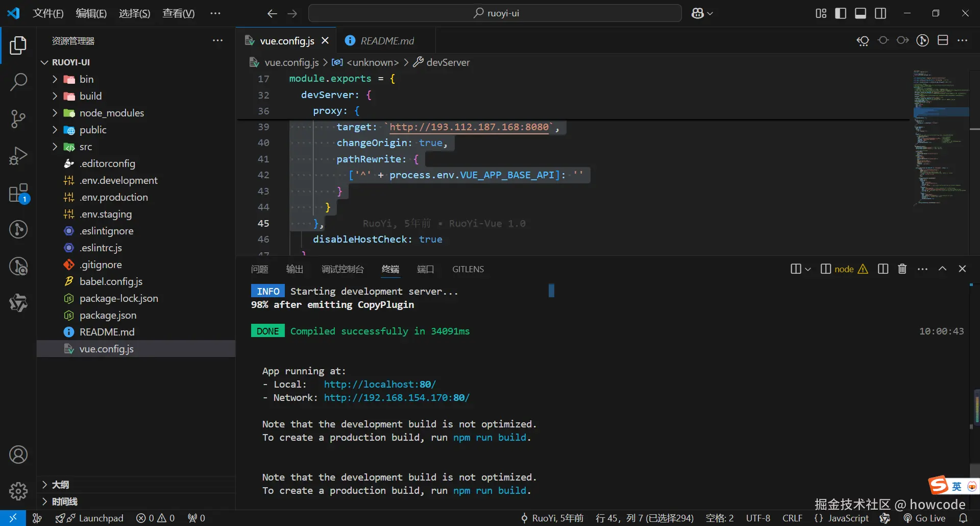This screenshot has width=980, height=526.
Task: Expand the bin folder
Action: click(x=136, y=79)
